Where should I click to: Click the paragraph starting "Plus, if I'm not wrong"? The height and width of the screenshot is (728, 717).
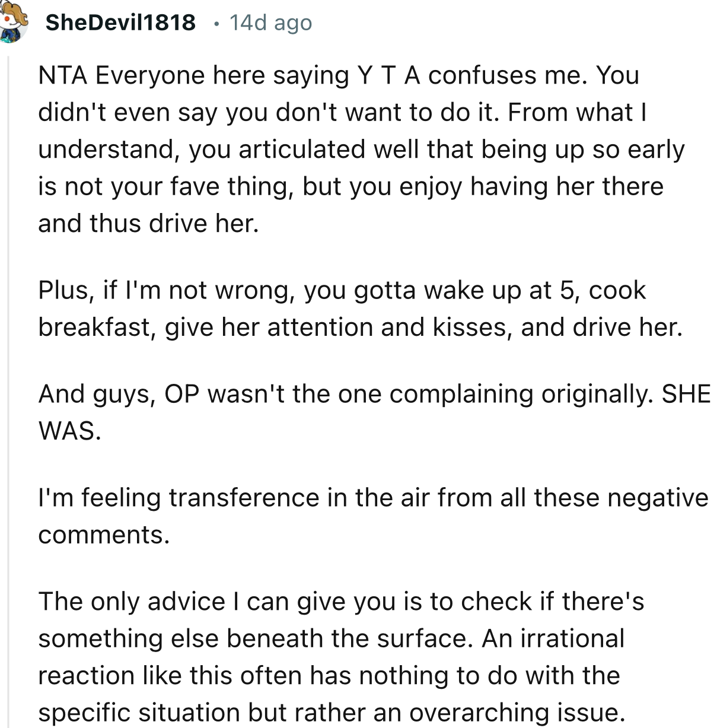(x=342, y=290)
